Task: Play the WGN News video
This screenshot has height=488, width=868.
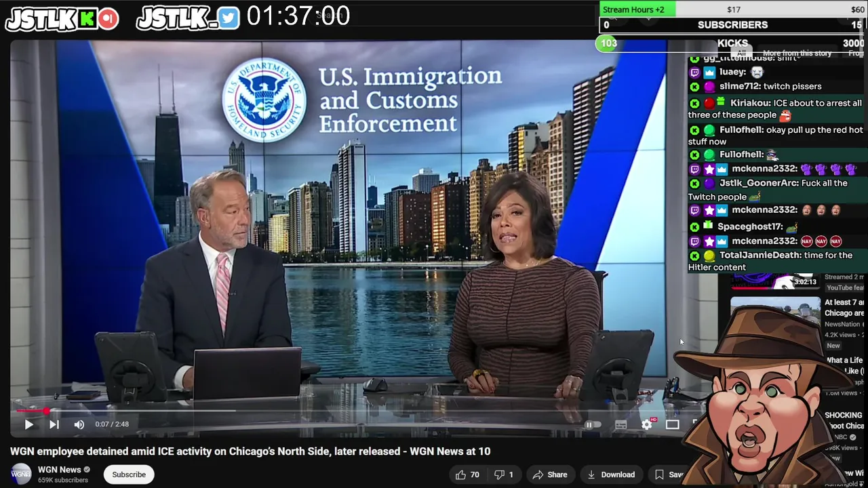Action: 28,424
